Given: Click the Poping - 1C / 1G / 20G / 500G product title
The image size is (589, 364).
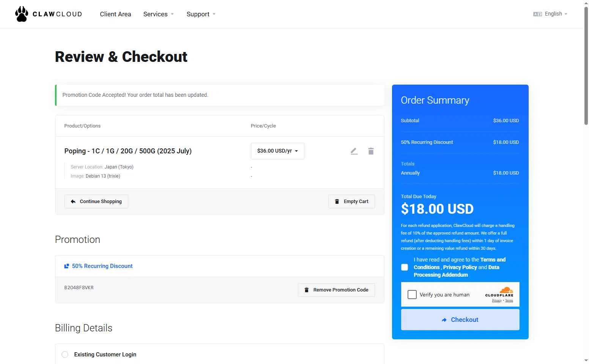Looking at the screenshot, I should (128, 151).
